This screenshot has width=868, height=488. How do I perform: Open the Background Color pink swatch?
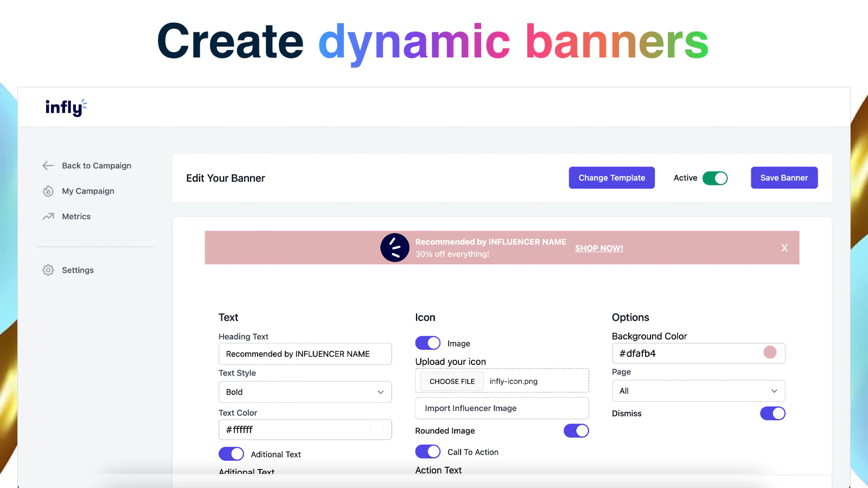pyautogui.click(x=770, y=352)
